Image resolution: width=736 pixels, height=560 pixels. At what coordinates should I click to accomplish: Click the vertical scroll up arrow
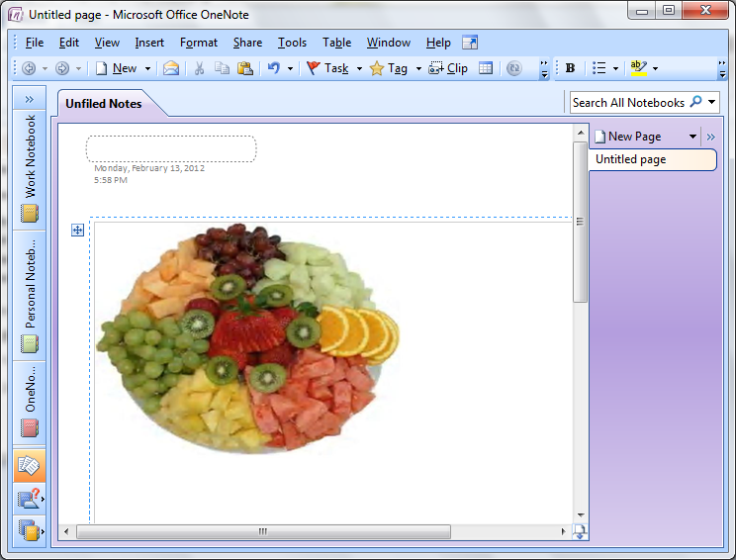tap(581, 133)
